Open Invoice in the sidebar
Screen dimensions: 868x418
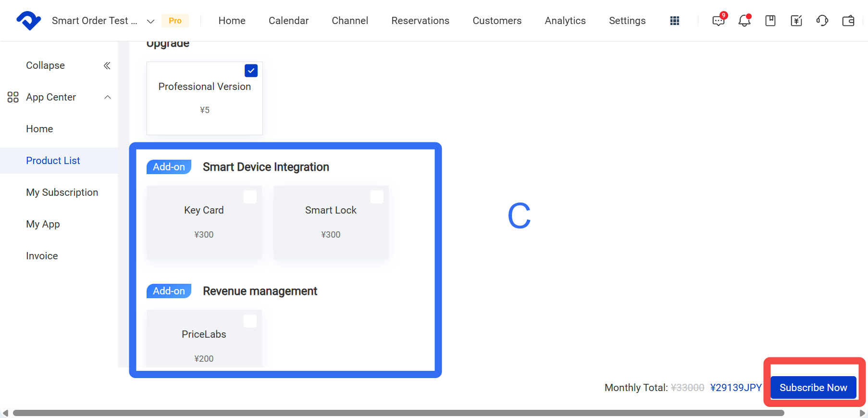click(x=42, y=256)
